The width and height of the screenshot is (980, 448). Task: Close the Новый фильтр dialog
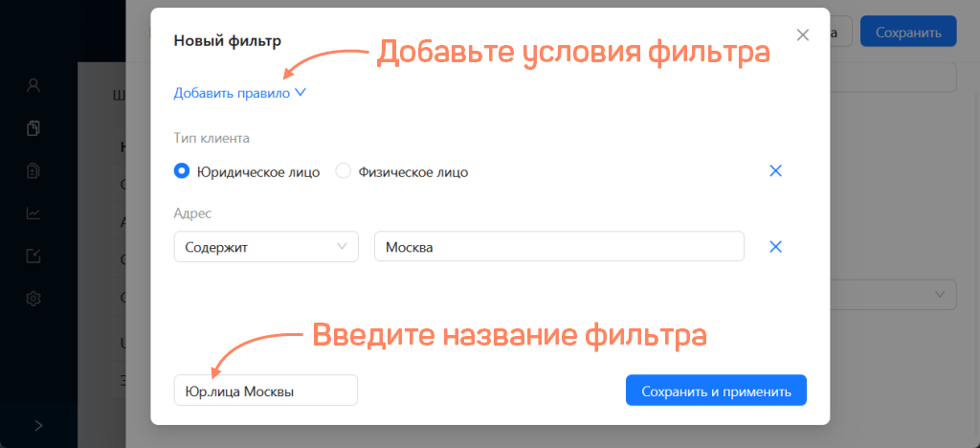click(803, 35)
